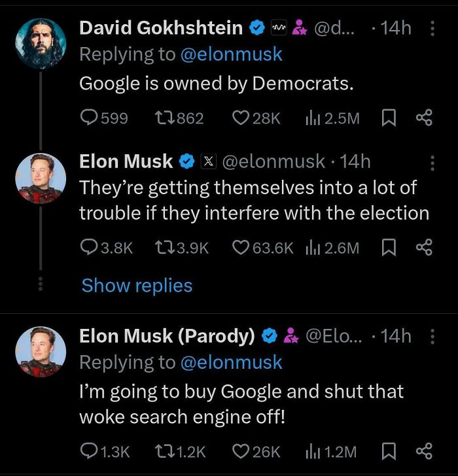The height and width of the screenshot is (476, 458).
Task: Share the Elon Musk (Parody) tweet
Action: (x=424, y=451)
